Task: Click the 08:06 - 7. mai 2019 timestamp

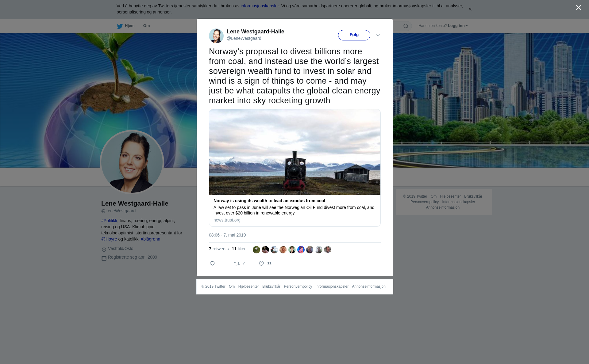Action: (227, 235)
